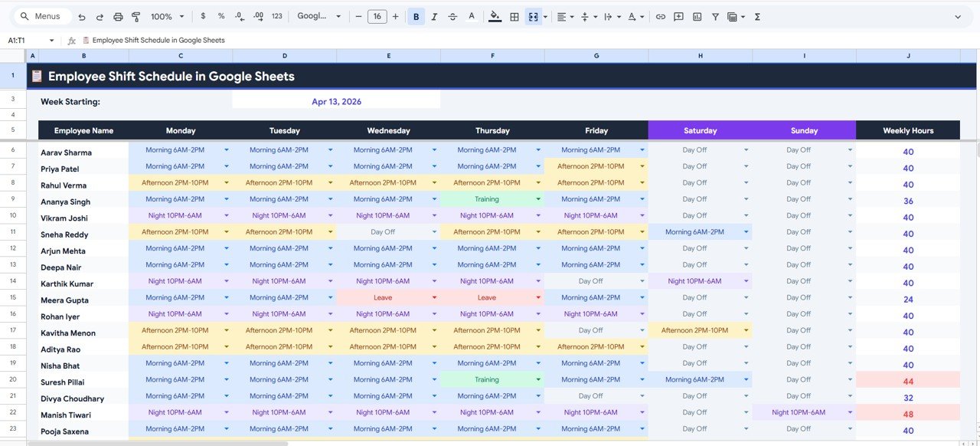Screen dimensions: 980x446
Task: Insert a link using the link icon
Action: pyautogui.click(x=660, y=15)
